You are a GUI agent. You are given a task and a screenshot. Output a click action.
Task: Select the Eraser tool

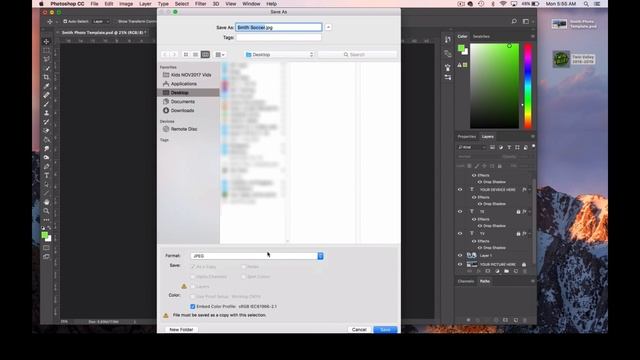(46, 131)
